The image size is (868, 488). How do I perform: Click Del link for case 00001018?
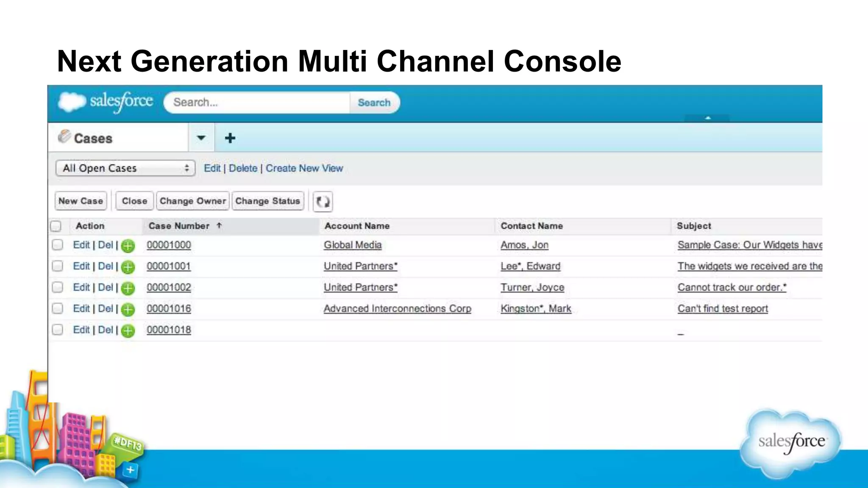coord(106,330)
